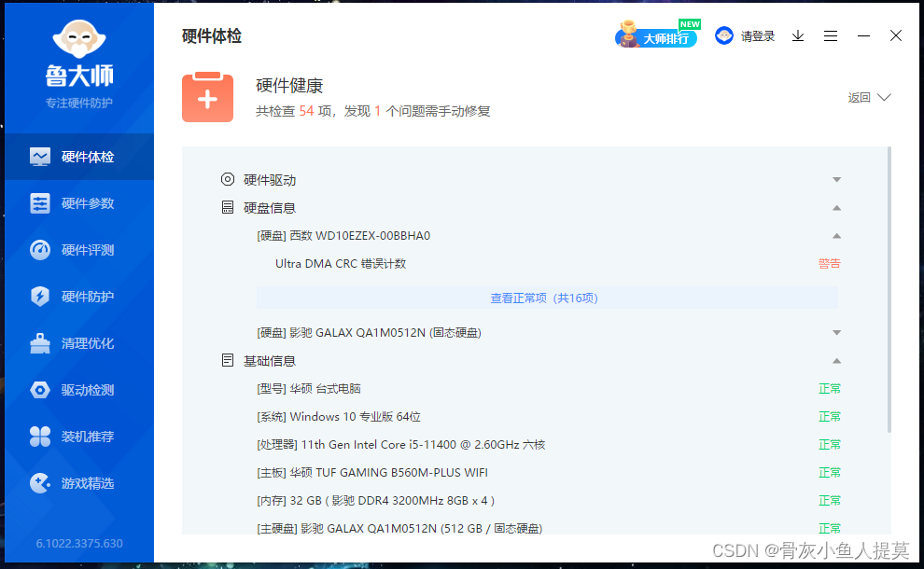The image size is (924, 569).
Task: Click version number 6.1022.3375.630
Action: pos(79,543)
